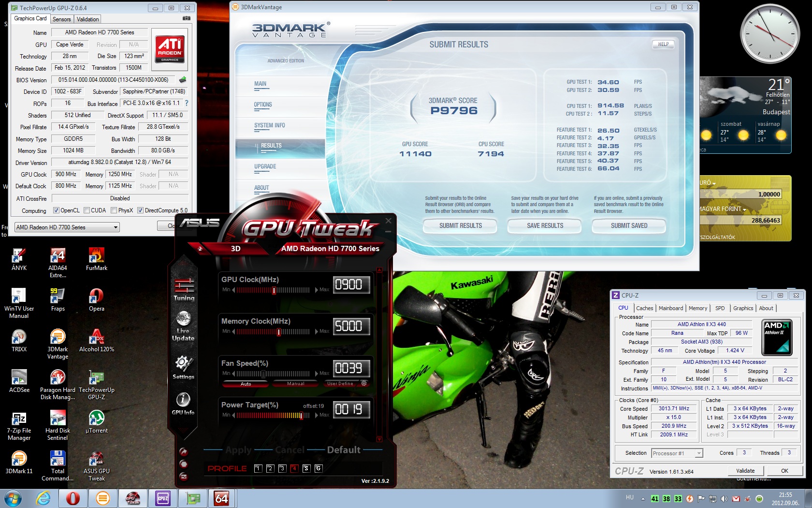The height and width of the screenshot is (508, 812).
Task: Set fan speed mode to User Define
Action: 340,384
